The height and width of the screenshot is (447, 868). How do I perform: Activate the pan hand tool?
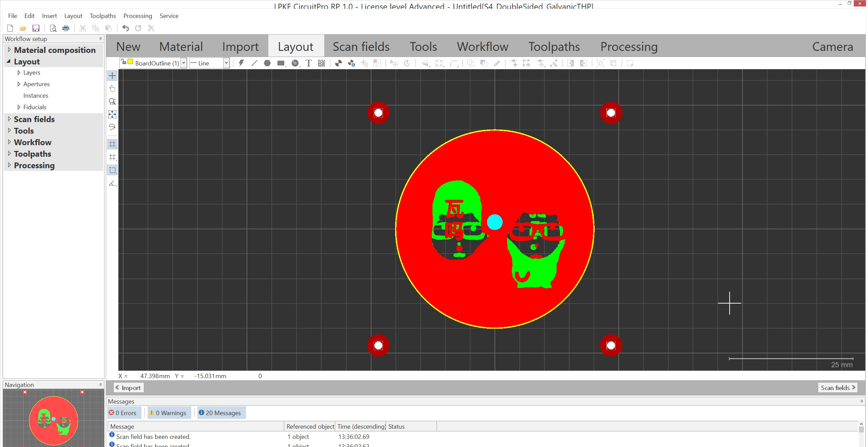pos(112,89)
